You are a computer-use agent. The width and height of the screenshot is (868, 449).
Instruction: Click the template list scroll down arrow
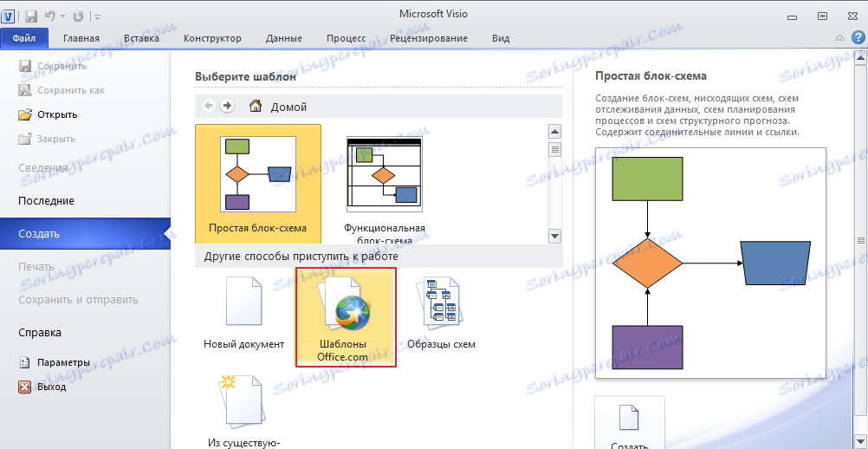(554, 235)
